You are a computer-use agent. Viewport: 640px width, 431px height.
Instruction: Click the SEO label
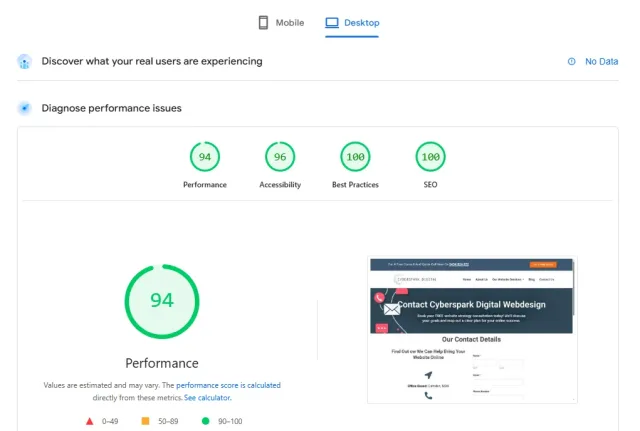[430, 184]
